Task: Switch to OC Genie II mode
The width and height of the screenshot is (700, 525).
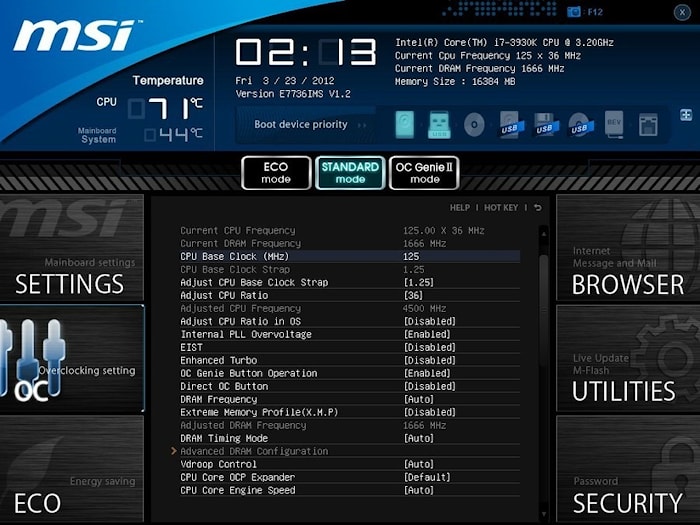Action: click(x=424, y=173)
